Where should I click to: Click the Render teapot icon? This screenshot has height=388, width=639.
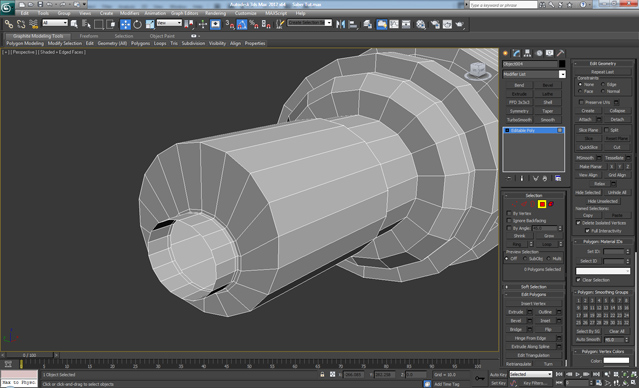[x=460, y=24]
